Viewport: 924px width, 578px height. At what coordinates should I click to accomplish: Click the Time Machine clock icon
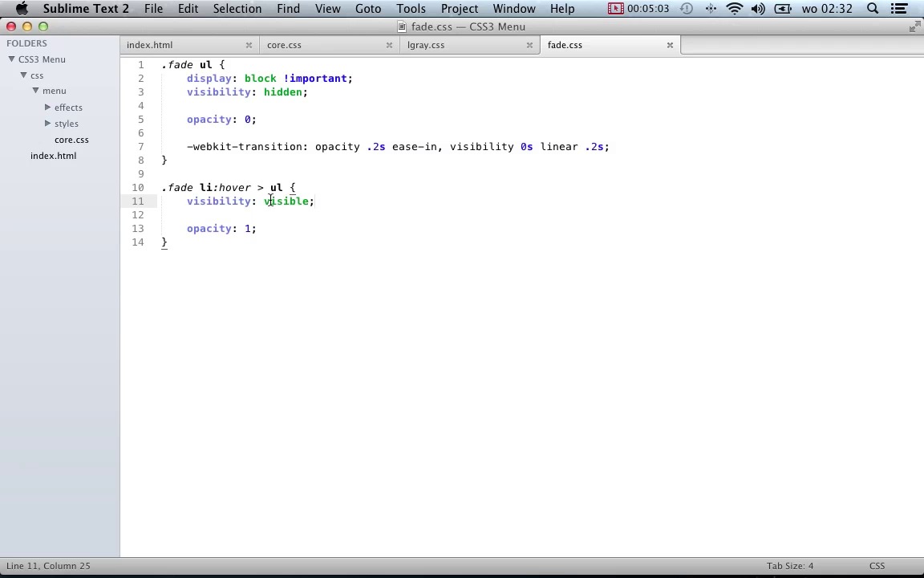(687, 8)
